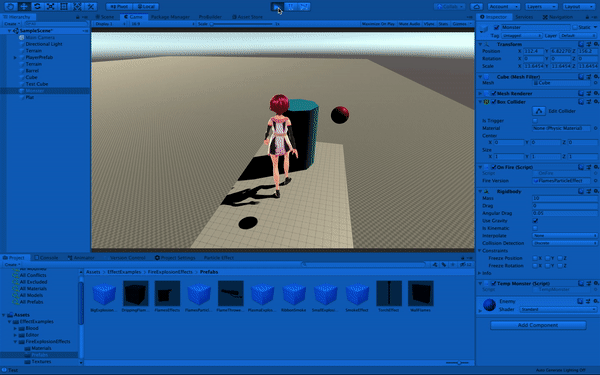Viewport: 600px width, 375px height.
Task: Switch to the Package Manager tab
Action: [x=170, y=17]
